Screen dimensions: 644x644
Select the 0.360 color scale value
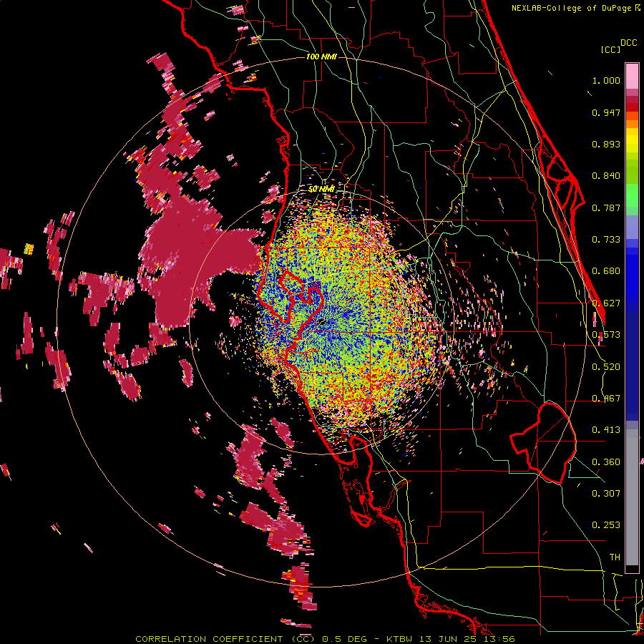click(x=606, y=462)
